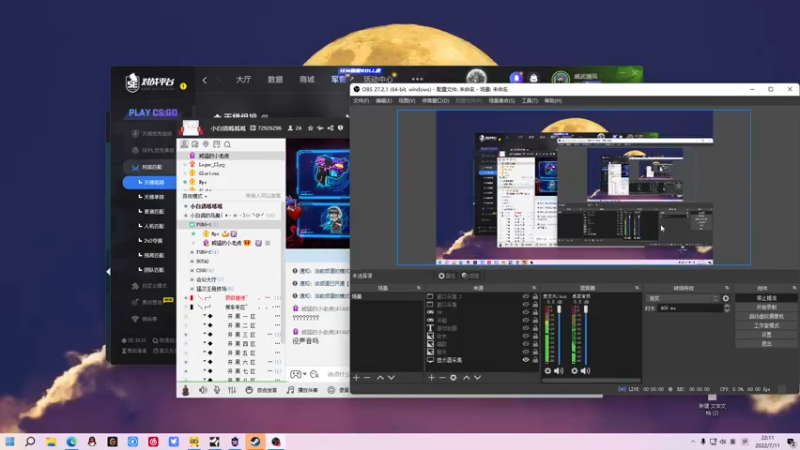The image size is (800, 450).
Task: Switch to the 大厅 tab in the platform
Action: (x=243, y=80)
